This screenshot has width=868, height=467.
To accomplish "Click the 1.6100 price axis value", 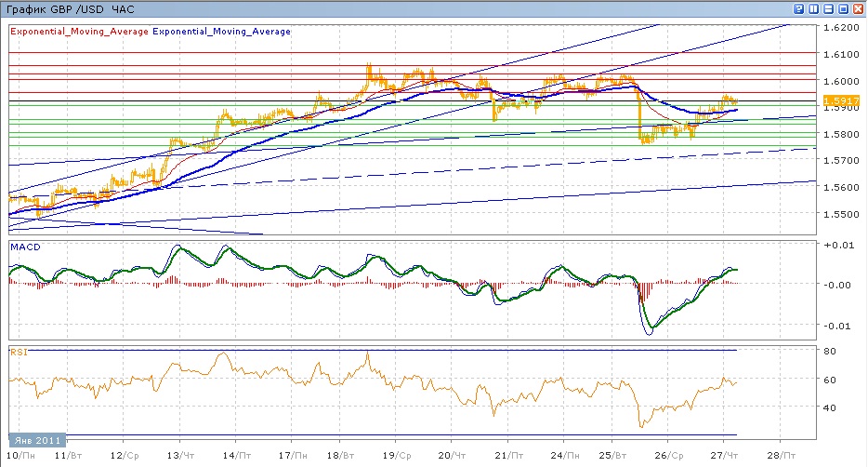I will pos(841,54).
